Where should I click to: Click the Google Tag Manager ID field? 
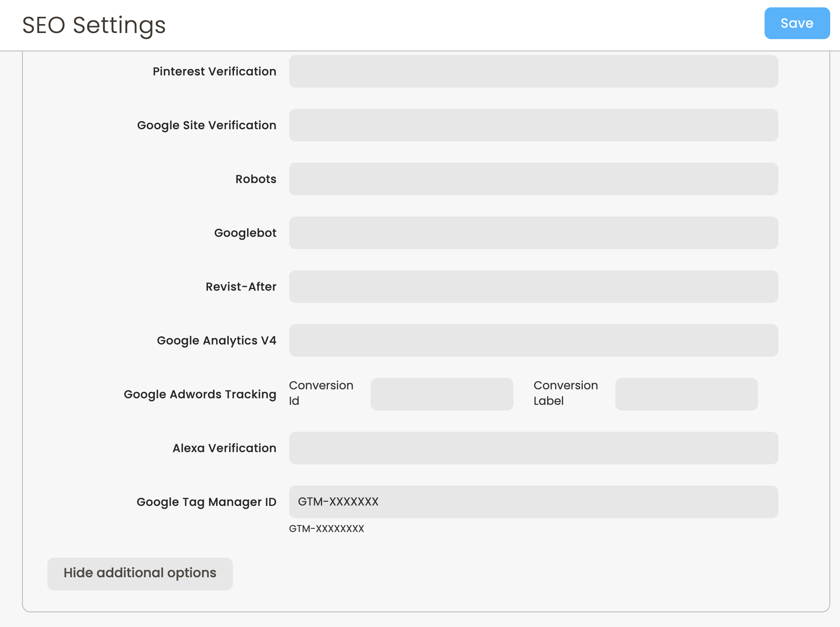[533, 502]
